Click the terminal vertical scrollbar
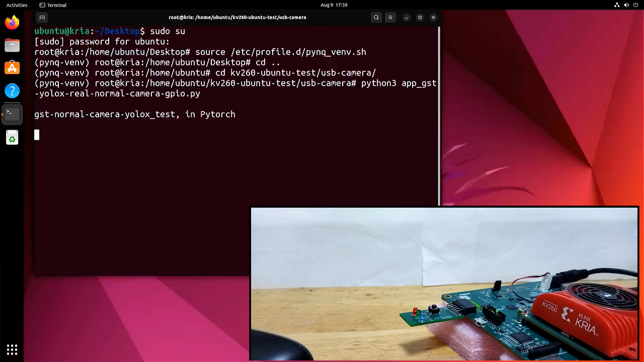Screen dimensions: 644x362 pyautogui.click(x=439, y=116)
